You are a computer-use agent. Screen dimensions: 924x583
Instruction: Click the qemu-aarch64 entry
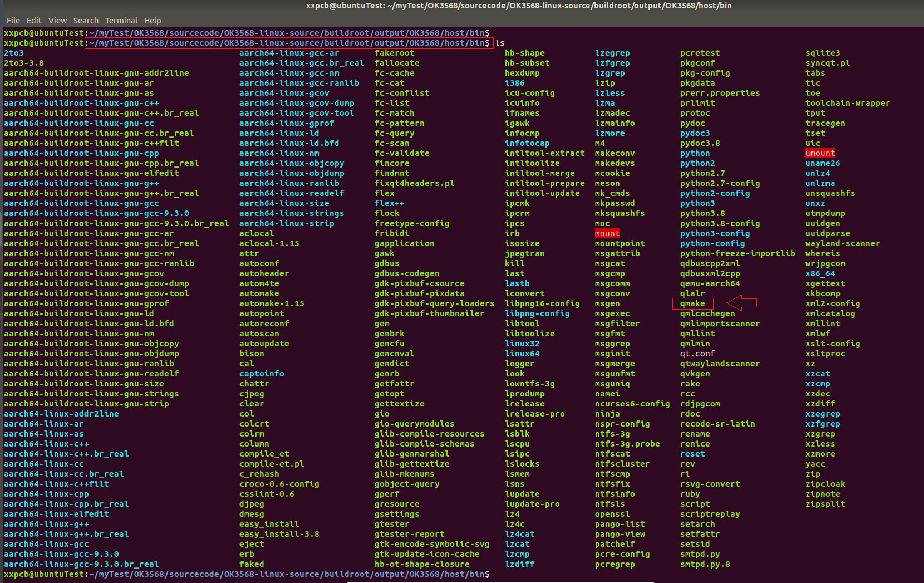pos(710,283)
